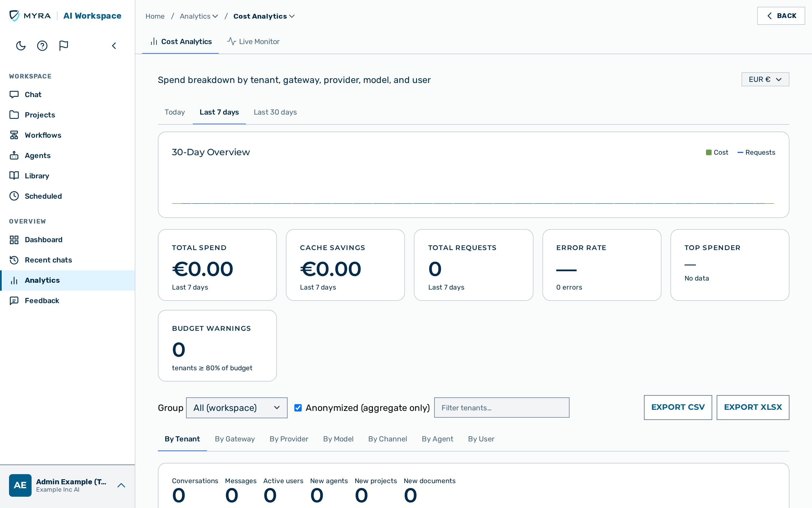Click the Budget Warnings card
The image size is (812, 508).
coord(217,345)
